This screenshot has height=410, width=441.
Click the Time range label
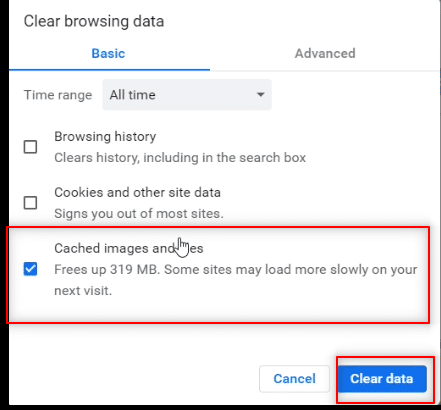(x=58, y=95)
